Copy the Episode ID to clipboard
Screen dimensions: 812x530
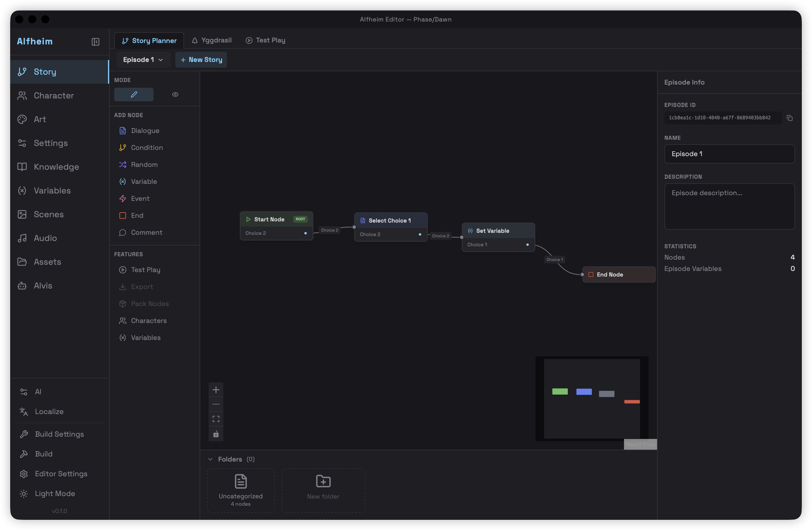click(x=789, y=118)
